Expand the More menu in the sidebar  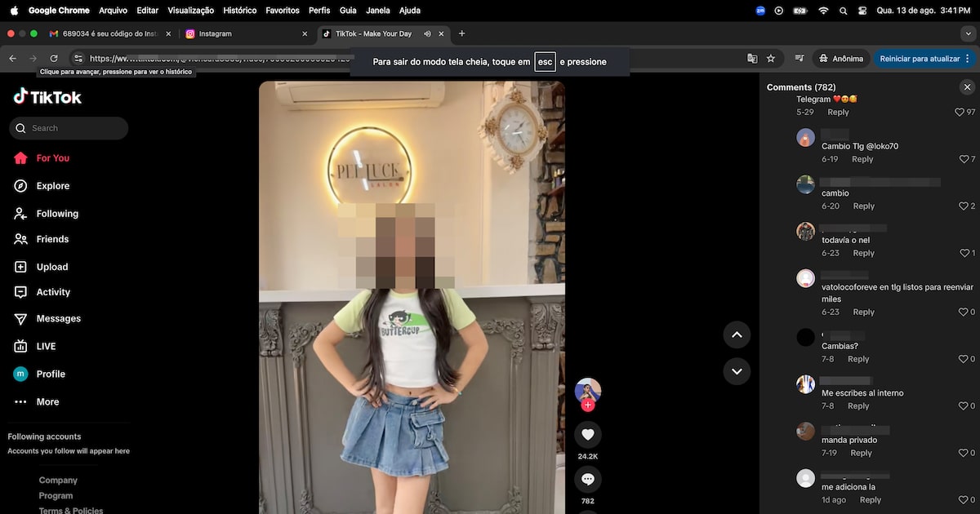pos(47,402)
